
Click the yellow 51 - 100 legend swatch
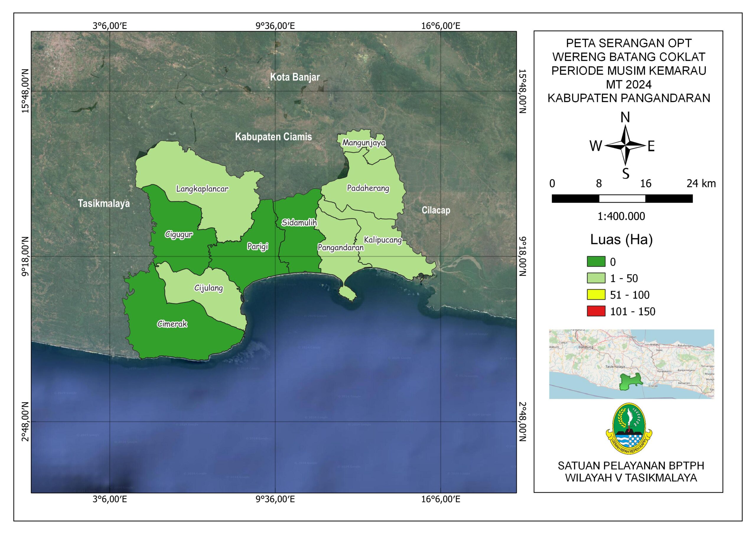tap(596, 294)
